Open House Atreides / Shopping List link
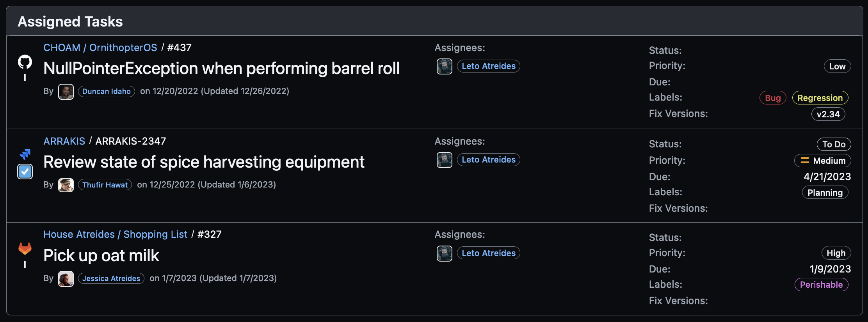 (115, 234)
